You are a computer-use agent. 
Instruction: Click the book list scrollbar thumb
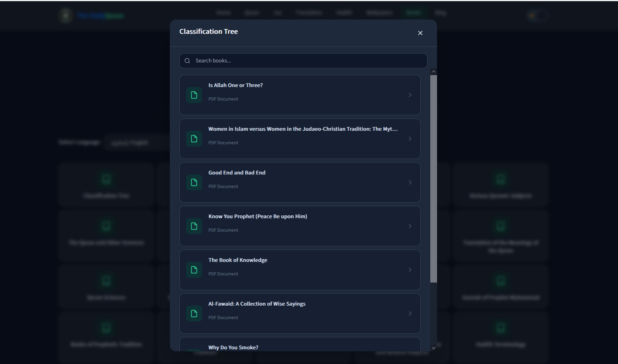click(433, 179)
